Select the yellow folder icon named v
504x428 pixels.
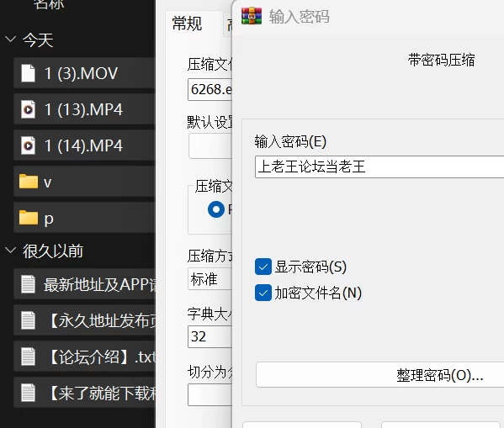[x=29, y=182]
